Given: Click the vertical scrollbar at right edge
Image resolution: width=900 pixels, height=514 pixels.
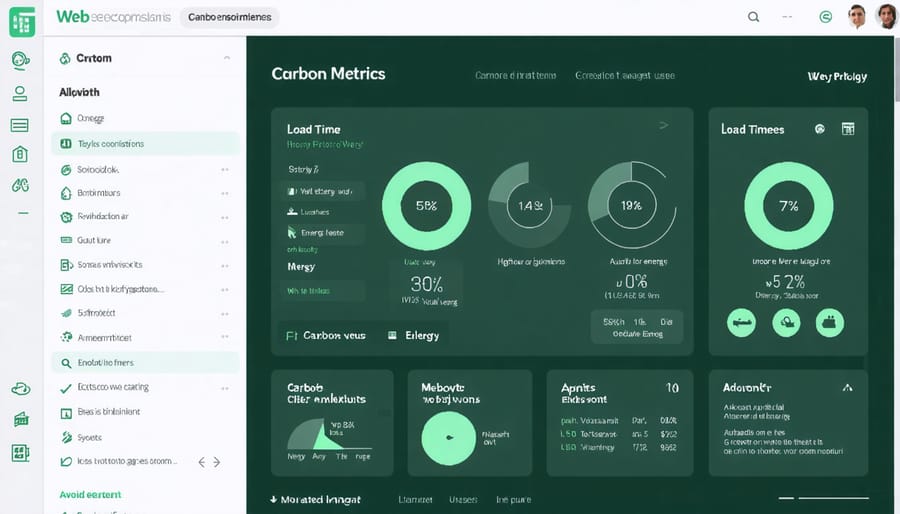Looking at the screenshot, I should pyautogui.click(x=897, y=69).
